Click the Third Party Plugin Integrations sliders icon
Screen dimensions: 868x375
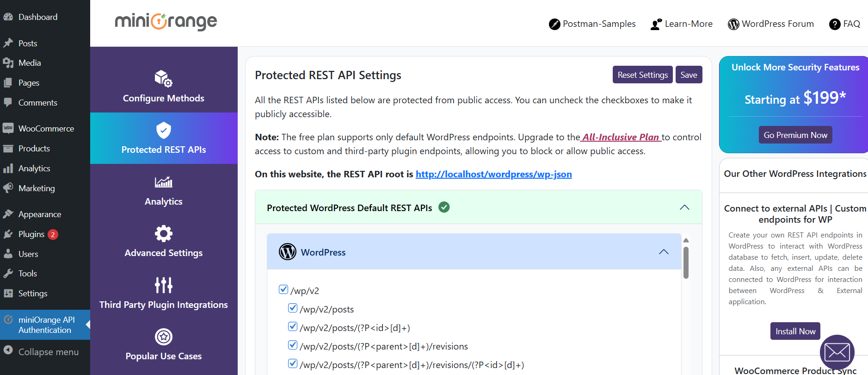pos(164,285)
